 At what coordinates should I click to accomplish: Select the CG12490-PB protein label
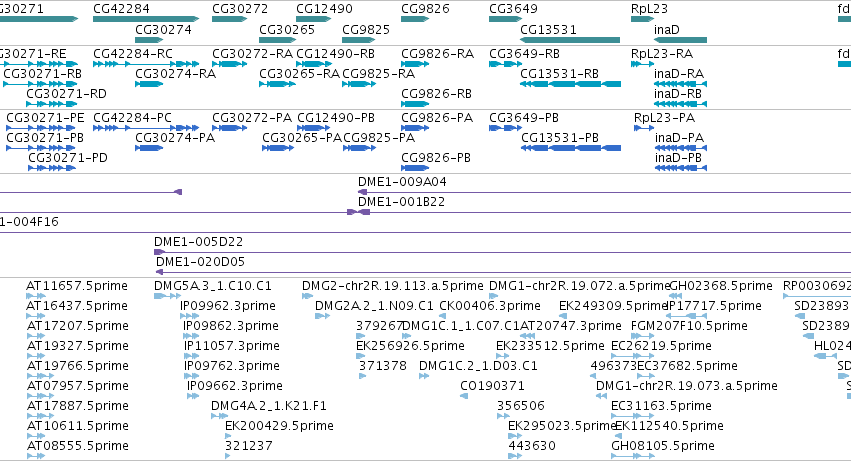[x=336, y=118]
